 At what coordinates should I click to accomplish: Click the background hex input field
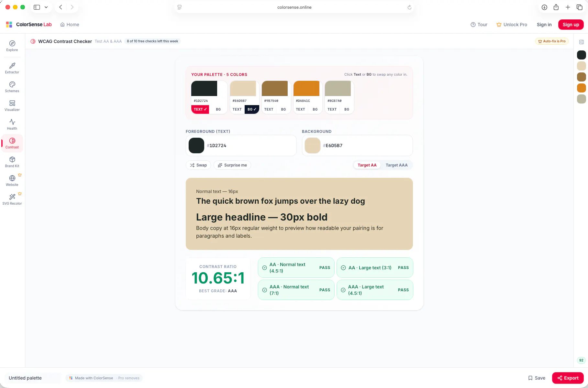click(357, 145)
